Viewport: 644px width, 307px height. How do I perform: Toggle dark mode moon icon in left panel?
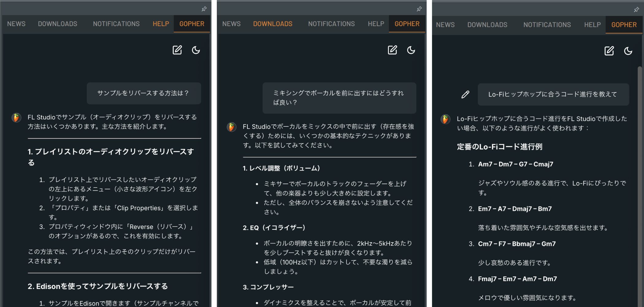[x=196, y=50]
